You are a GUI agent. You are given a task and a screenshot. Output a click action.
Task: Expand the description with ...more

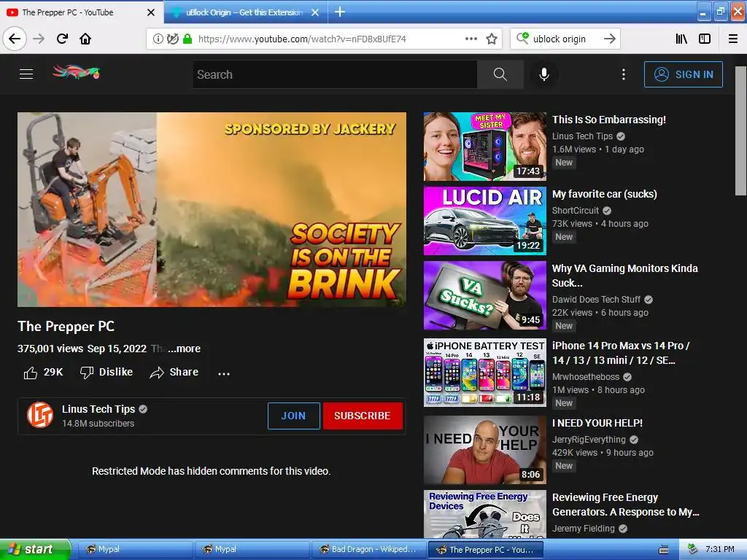point(184,349)
